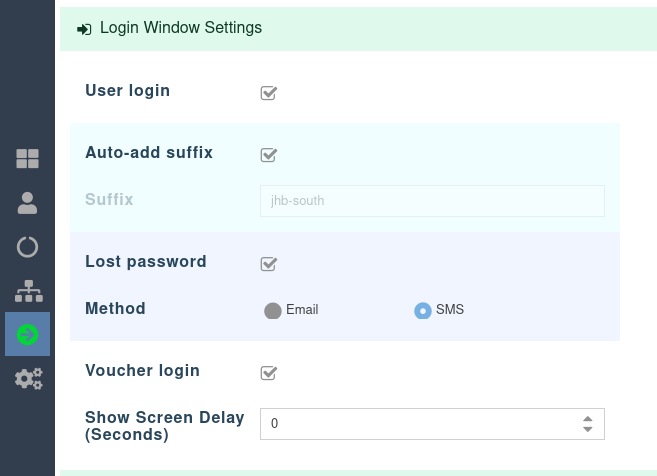This screenshot has width=657, height=476.
Task: Open the gears settings icon in sidebar
Action: click(x=28, y=378)
